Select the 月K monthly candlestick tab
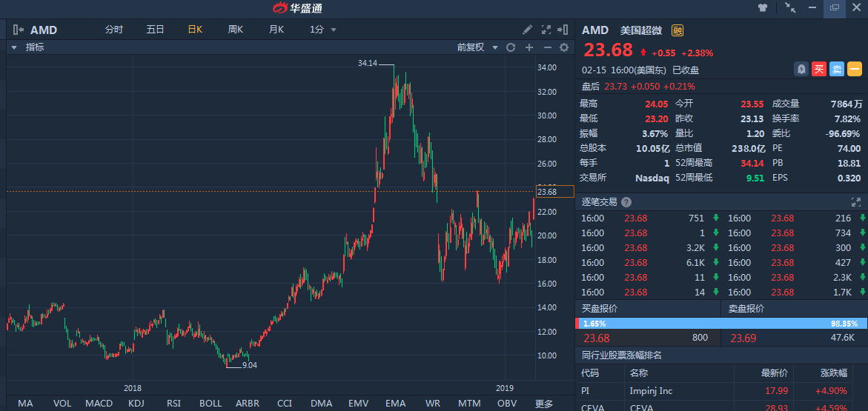This screenshot has width=868, height=411. tap(276, 30)
